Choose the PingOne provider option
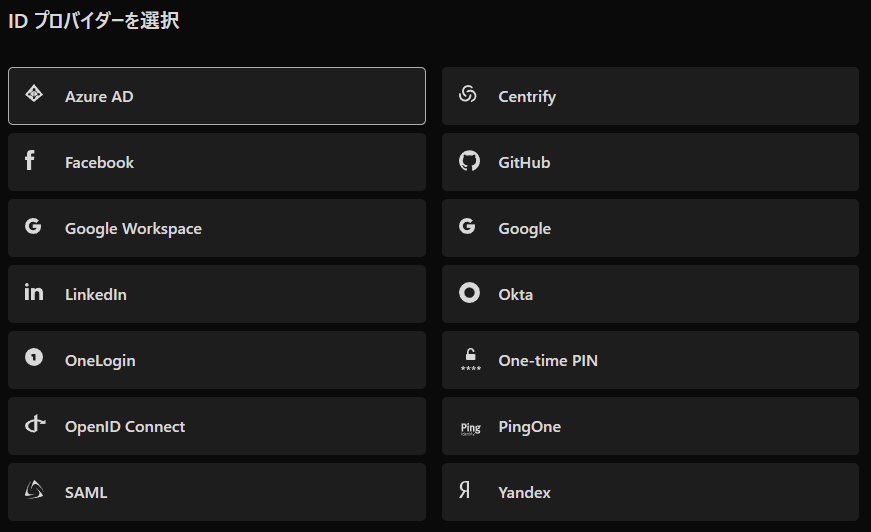Screen dimensions: 871x532 point(650,426)
